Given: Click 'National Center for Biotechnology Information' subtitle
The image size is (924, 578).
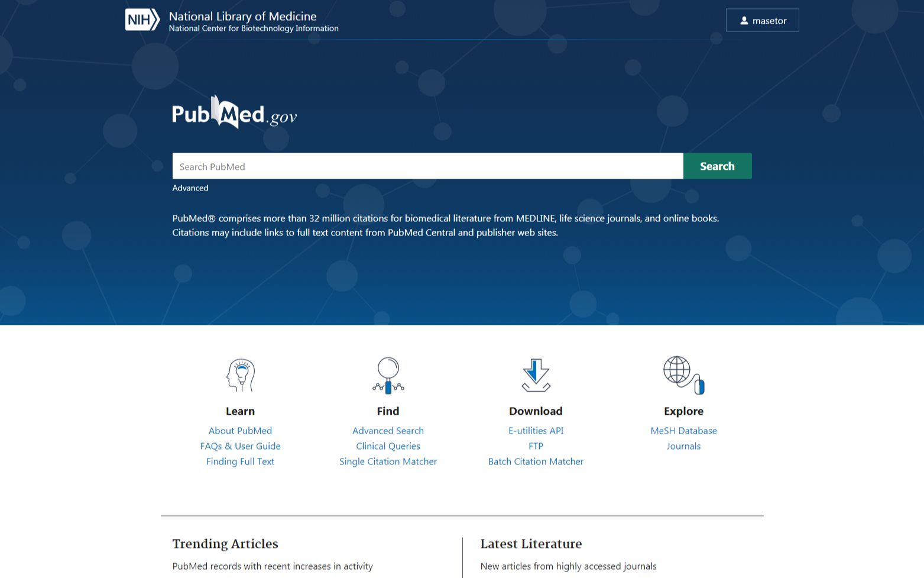Looking at the screenshot, I should (254, 28).
